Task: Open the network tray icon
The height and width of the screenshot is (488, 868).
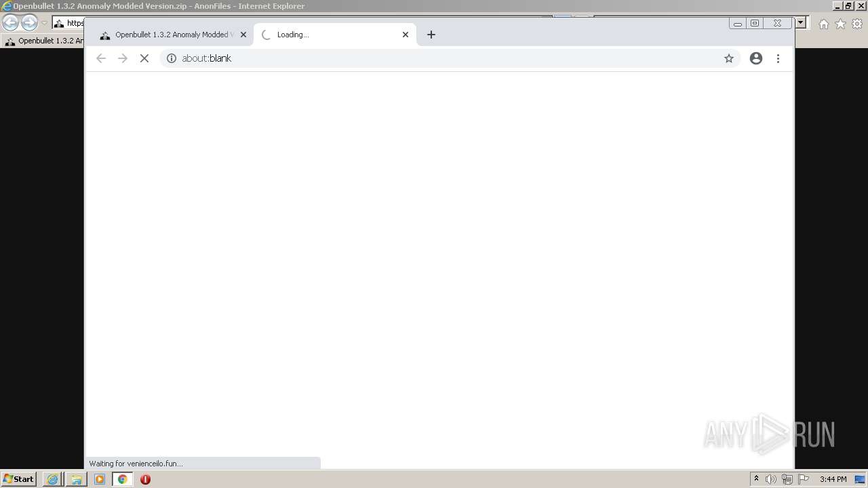Action: coord(787,479)
